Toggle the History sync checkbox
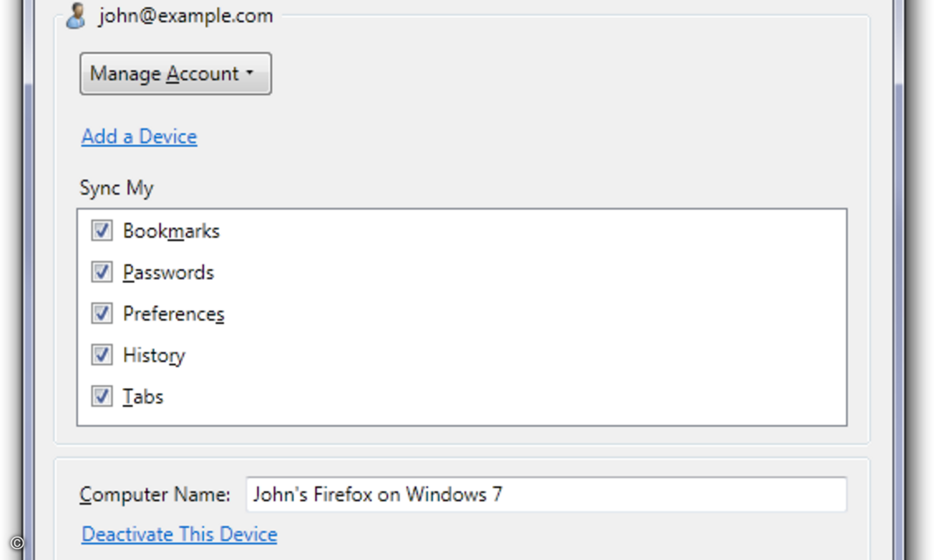This screenshot has width=934, height=560. (x=102, y=355)
